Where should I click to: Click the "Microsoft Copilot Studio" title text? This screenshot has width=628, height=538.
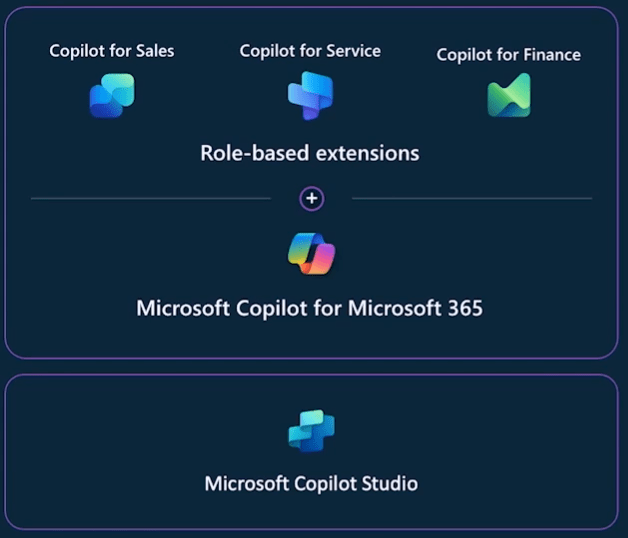311,483
